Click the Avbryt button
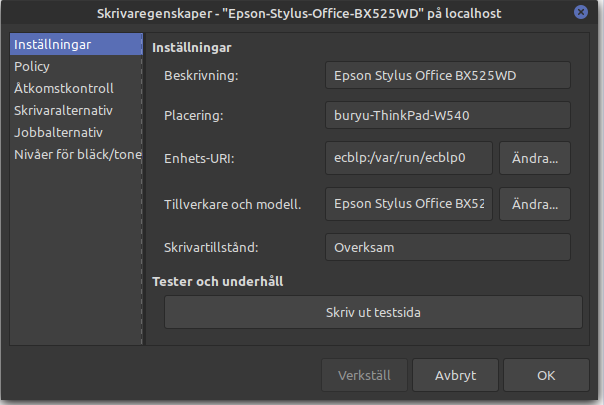 tap(455, 375)
